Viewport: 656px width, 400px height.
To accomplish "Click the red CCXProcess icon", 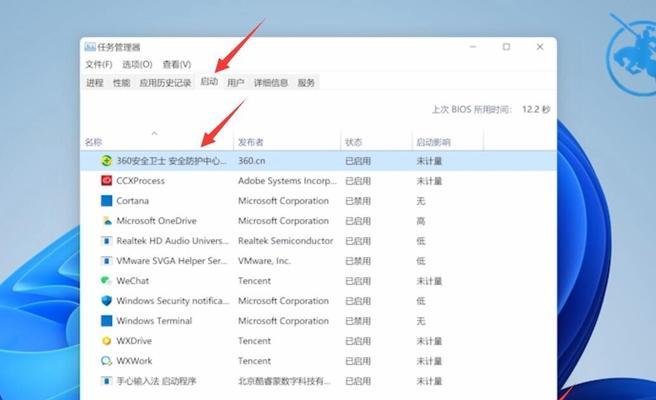I will pyautogui.click(x=107, y=181).
